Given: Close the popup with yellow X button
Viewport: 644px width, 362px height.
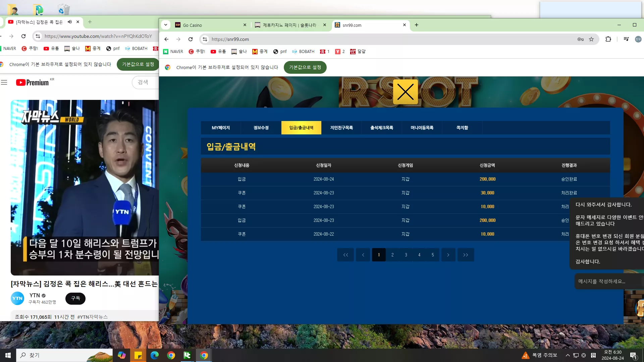Looking at the screenshot, I should tap(405, 92).
